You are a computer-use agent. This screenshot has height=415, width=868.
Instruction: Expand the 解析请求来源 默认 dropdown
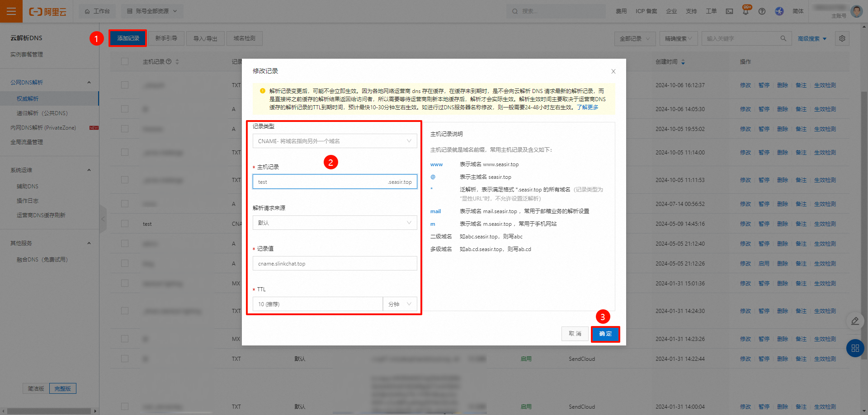coord(335,223)
